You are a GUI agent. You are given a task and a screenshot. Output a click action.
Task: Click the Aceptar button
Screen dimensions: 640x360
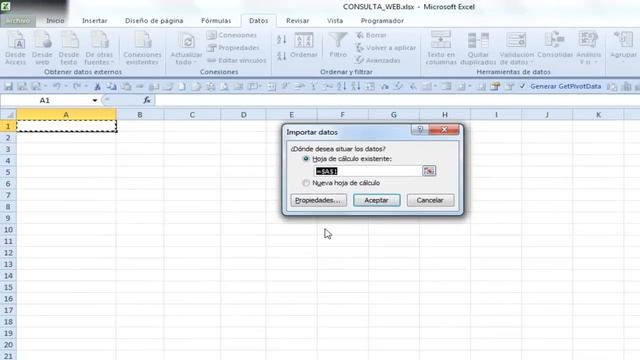point(376,200)
